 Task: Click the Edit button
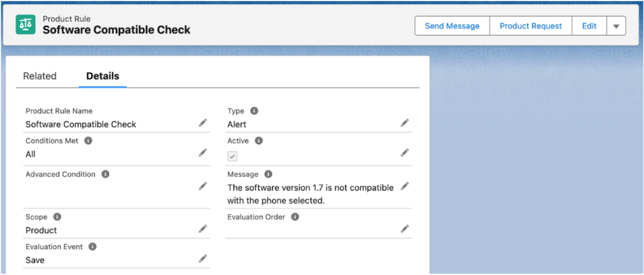pos(589,26)
